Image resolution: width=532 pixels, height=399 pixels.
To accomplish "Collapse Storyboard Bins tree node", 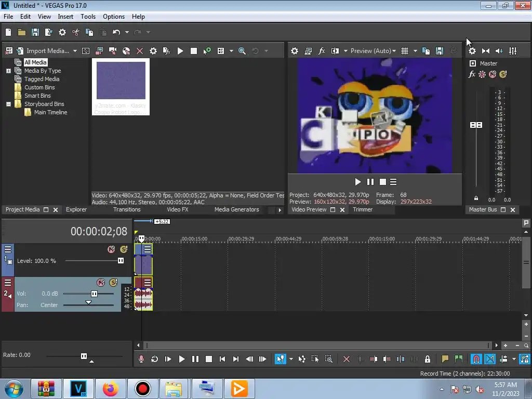I will click(8, 104).
